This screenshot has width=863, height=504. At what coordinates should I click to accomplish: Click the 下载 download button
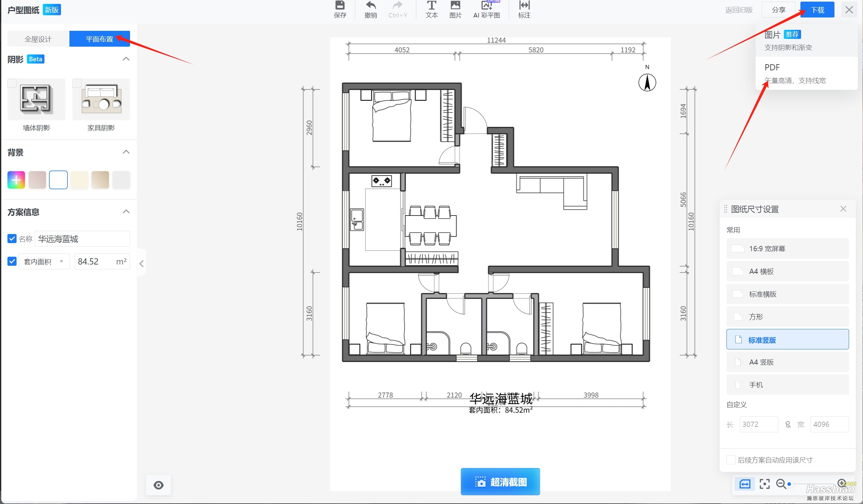(817, 10)
